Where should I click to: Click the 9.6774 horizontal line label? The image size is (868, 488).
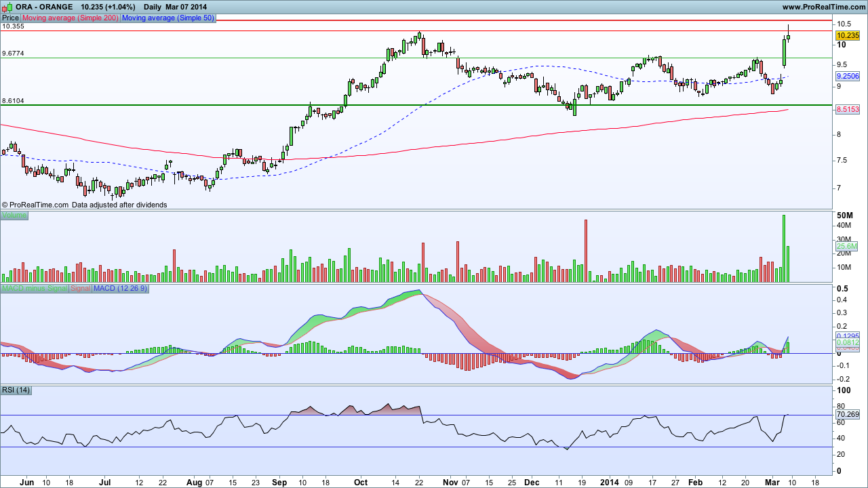14,53
